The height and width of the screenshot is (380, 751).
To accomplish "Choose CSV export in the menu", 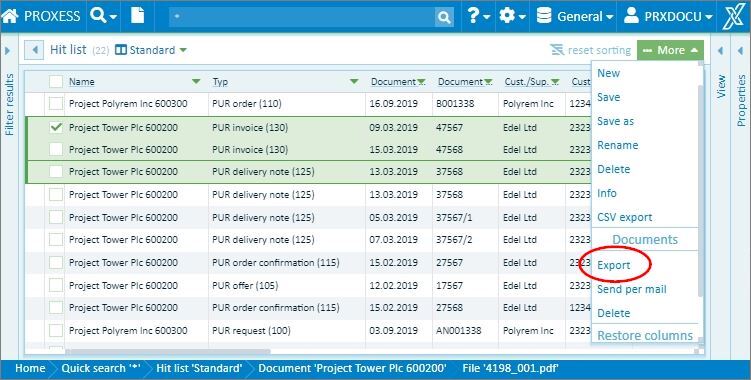I will 624,217.
